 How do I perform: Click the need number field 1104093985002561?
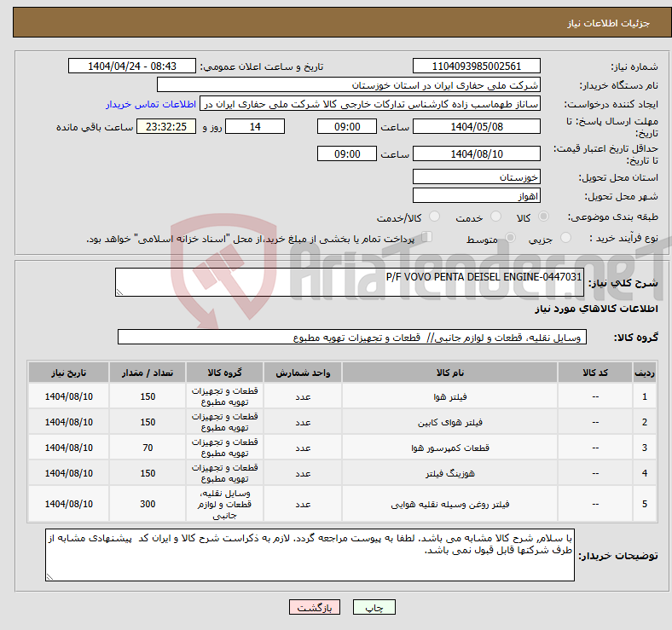click(x=476, y=66)
